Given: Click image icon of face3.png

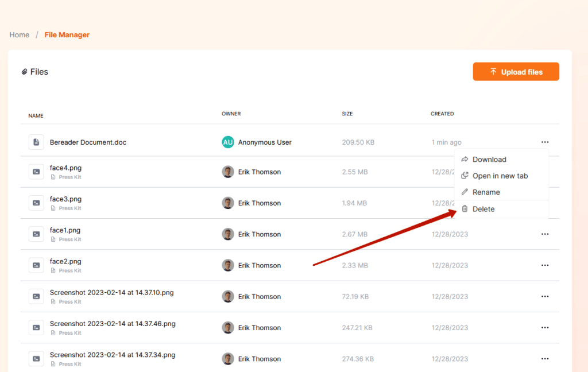Looking at the screenshot, I should click(x=36, y=203).
